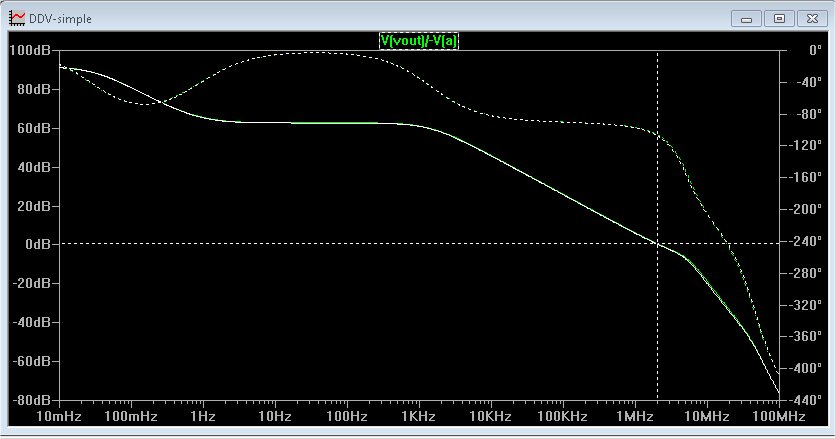Click the -60dB magnitude axis label
The image size is (835, 439).
click(x=31, y=361)
